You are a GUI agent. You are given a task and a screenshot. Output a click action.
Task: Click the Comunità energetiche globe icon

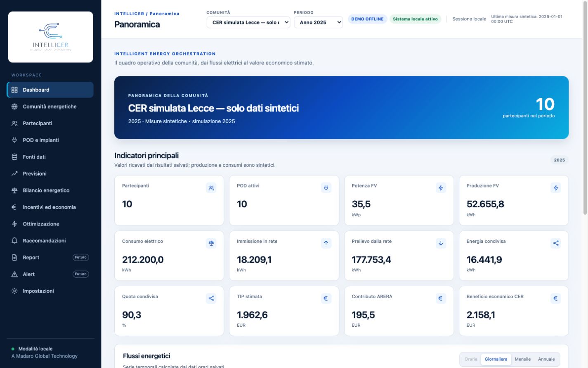[x=14, y=107]
